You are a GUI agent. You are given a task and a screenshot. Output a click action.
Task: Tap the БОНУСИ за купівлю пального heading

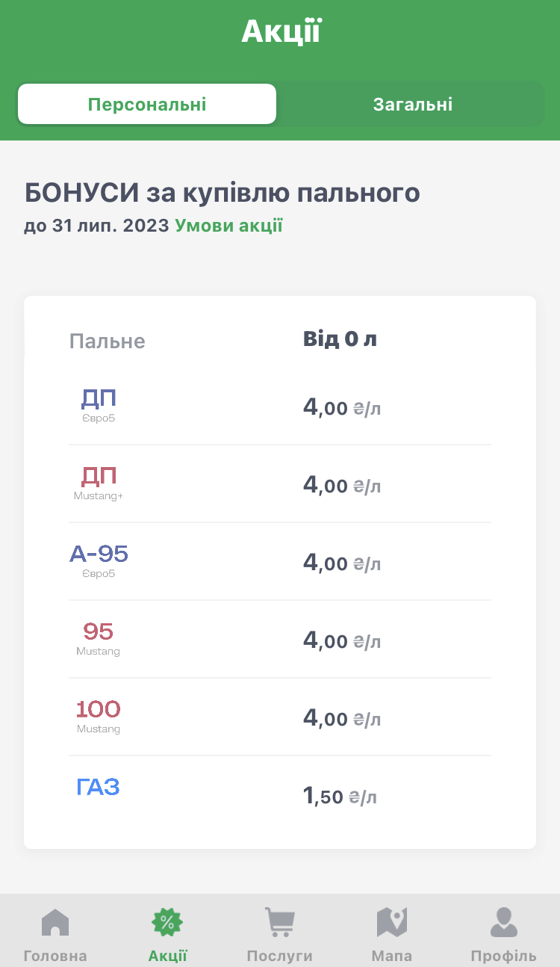coord(223,193)
